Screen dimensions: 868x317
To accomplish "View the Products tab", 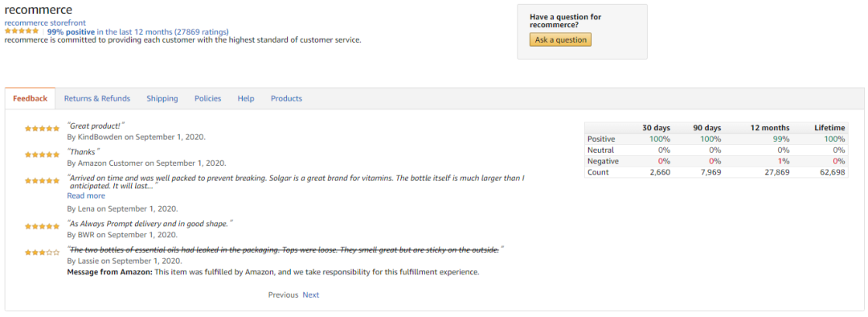I will tap(286, 99).
